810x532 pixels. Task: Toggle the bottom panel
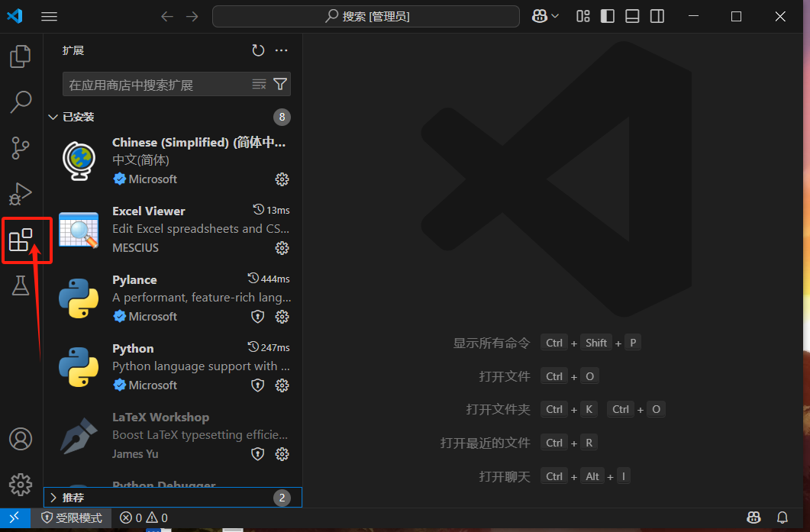click(x=632, y=17)
